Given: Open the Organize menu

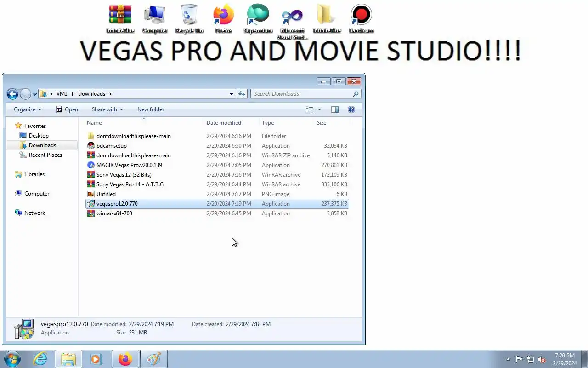Looking at the screenshot, I should (x=28, y=109).
